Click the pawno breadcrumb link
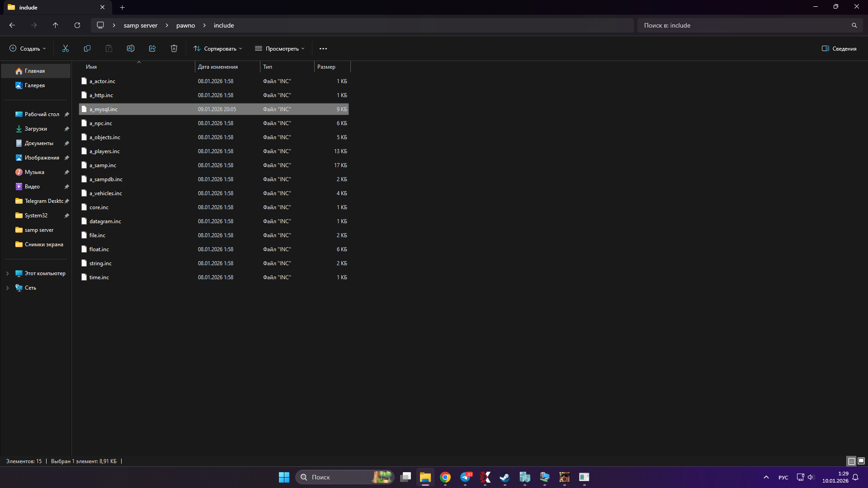The width and height of the screenshot is (868, 488). click(x=185, y=25)
